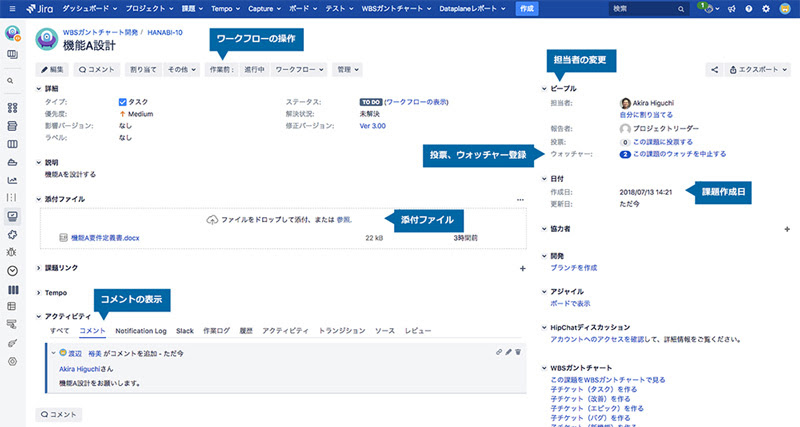Open the Tempo menu in top bar

coord(224,9)
